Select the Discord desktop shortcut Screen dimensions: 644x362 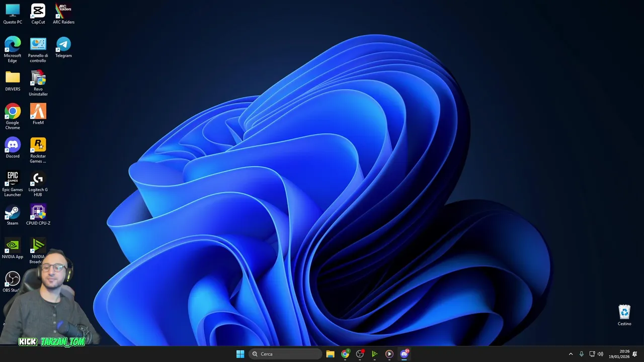[x=13, y=148]
